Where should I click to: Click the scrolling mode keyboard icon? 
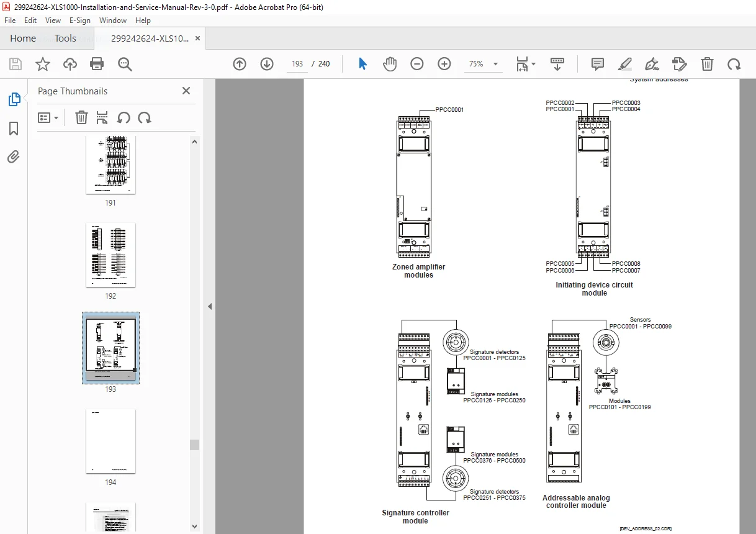click(x=557, y=64)
